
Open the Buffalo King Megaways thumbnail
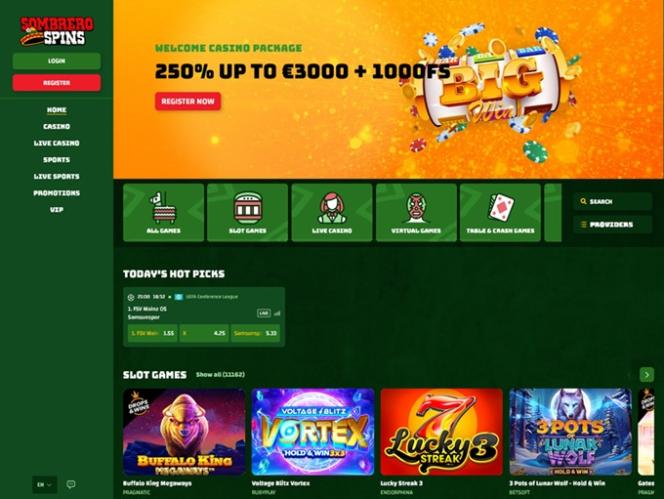coord(184,432)
